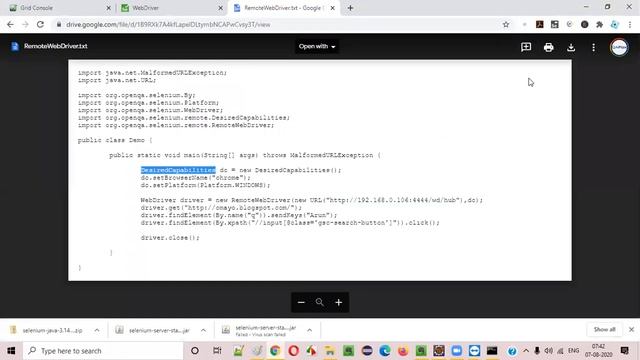The image size is (640, 360).
Task: Open Chrome from the taskbar
Action: (x=275, y=351)
